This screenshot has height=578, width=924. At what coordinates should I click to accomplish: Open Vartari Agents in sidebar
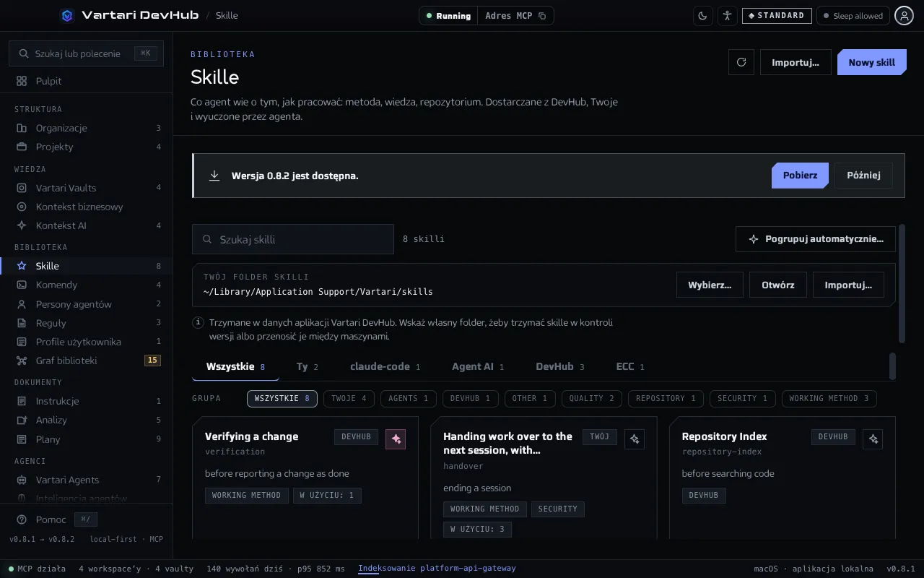(87, 480)
